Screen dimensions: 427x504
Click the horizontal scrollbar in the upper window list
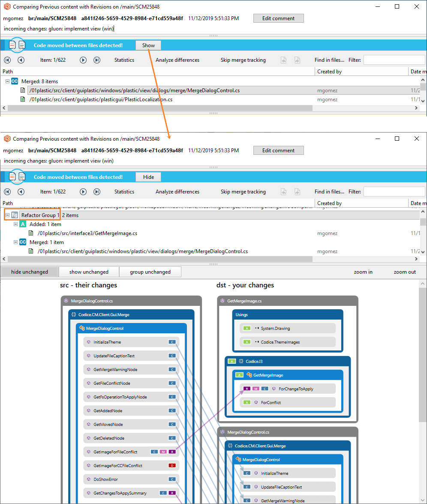tap(160, 109)
